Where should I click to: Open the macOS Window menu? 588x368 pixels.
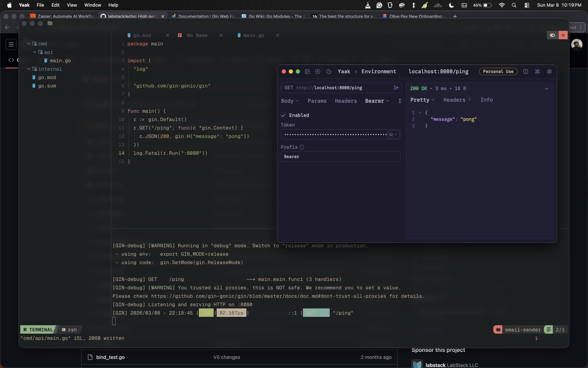tap(92, 5)
